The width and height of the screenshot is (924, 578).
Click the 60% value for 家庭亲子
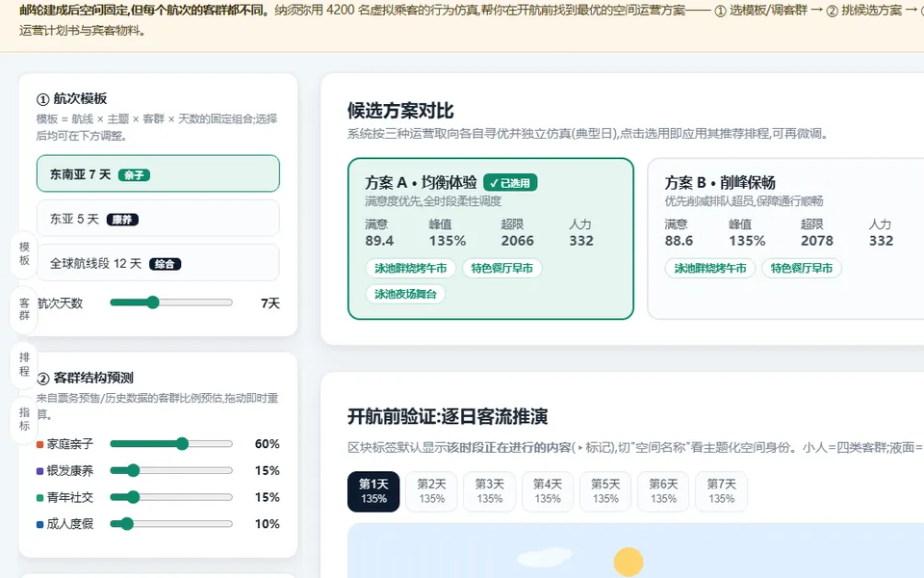(x=267, y=444)
